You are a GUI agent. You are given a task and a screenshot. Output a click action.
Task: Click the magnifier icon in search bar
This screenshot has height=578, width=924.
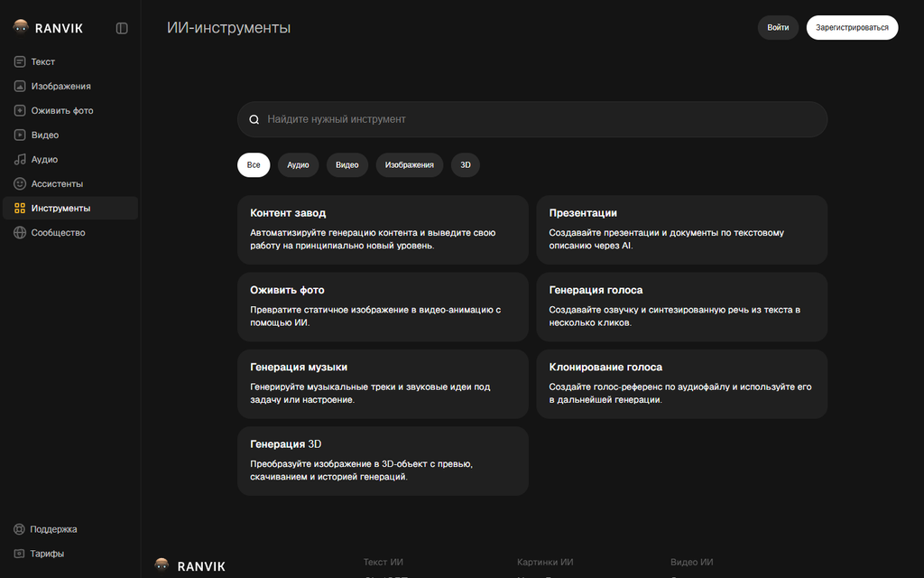click(254, 119)
